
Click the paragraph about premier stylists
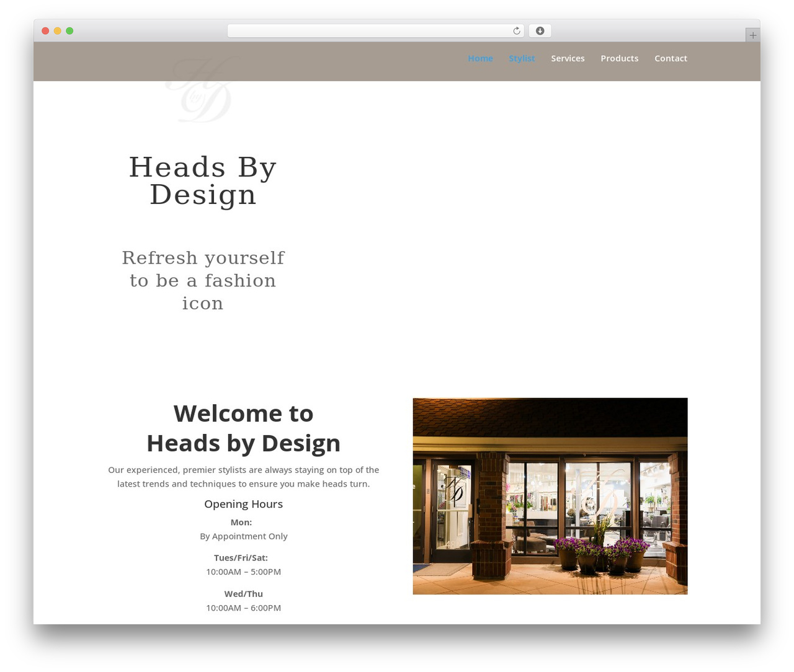pos(243,477)
